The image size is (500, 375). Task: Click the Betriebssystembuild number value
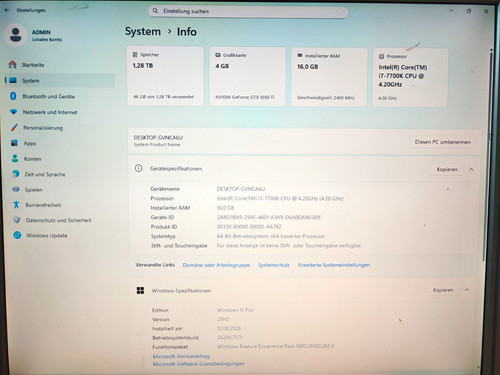pyautogui.click(x=230, y=337)
